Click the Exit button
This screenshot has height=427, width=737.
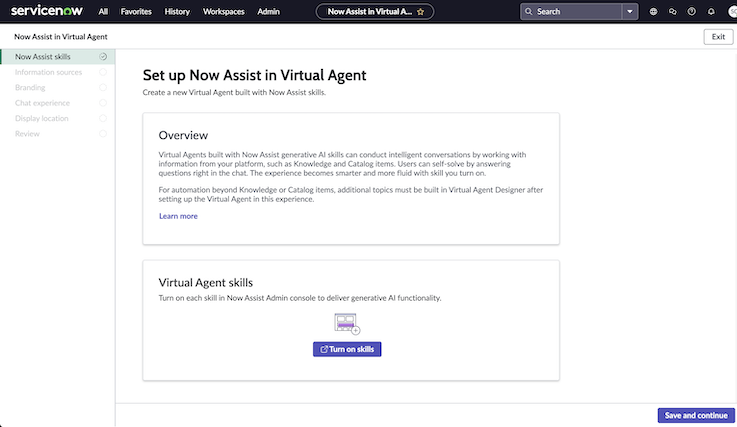click(x=718, y=37)
